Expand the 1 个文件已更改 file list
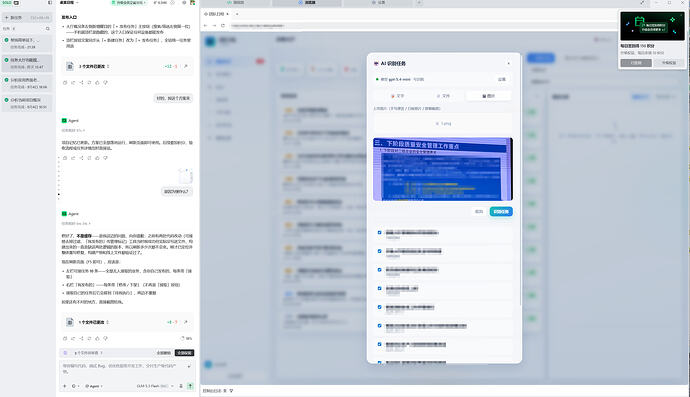690x397 pixels. point(107,322)
